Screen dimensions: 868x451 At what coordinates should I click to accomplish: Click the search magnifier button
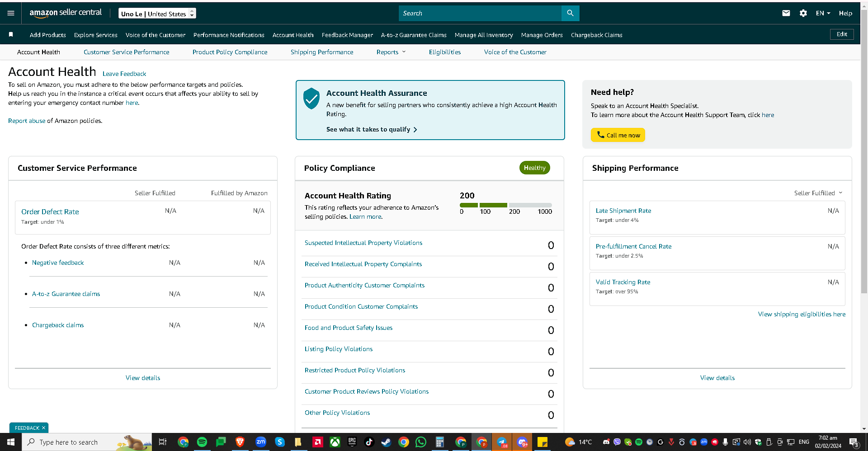point(570,13)
